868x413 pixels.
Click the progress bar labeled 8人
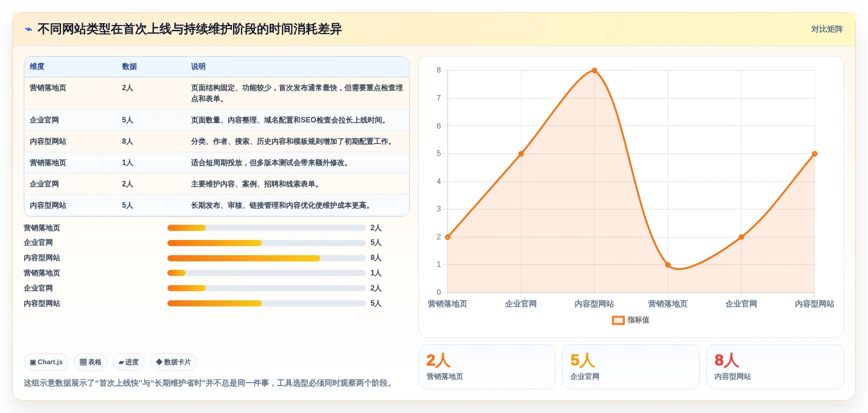[x=267, y=258]
